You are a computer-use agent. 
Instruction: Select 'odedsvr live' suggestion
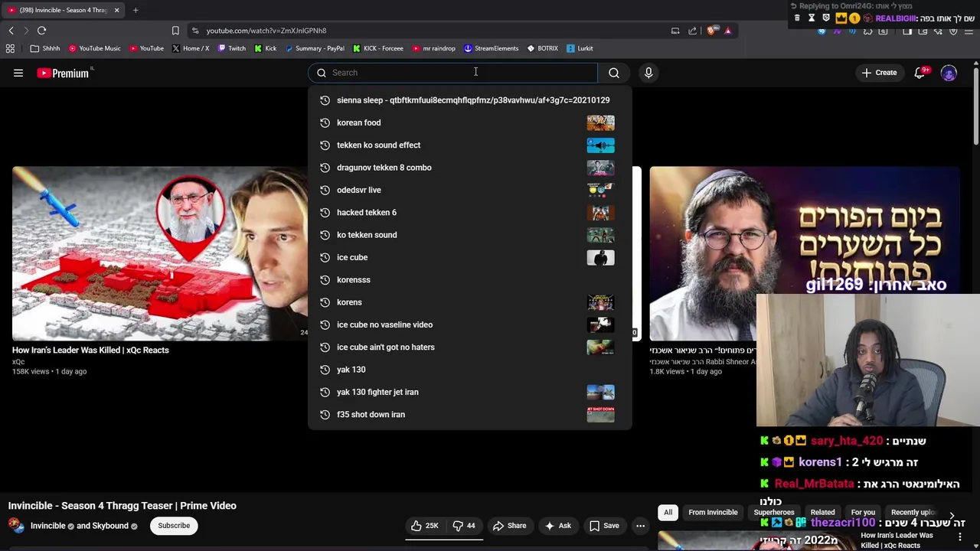[470, 190]
